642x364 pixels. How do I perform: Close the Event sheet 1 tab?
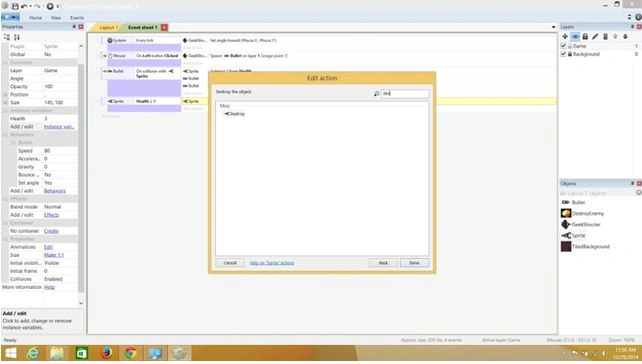coord(164,27)
